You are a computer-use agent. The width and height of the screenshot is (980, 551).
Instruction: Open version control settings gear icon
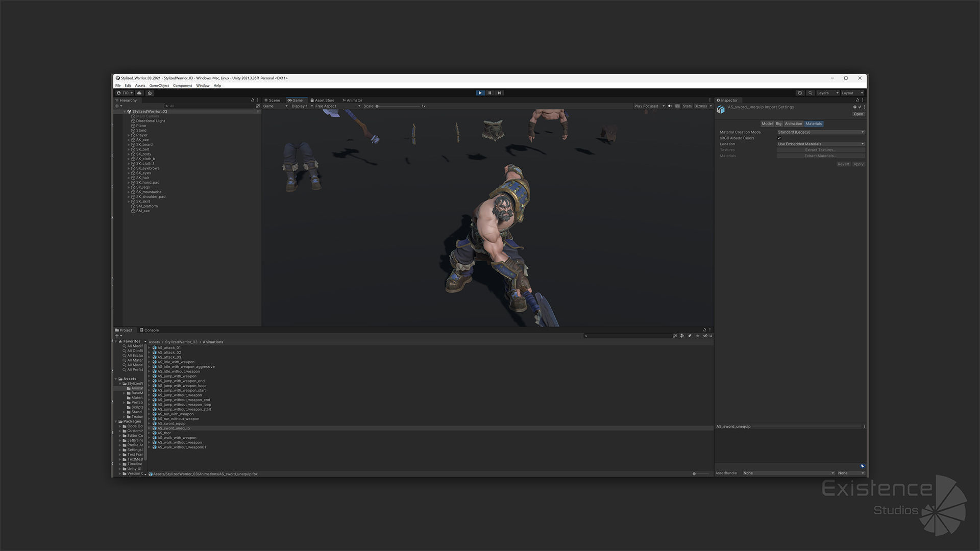150,93
